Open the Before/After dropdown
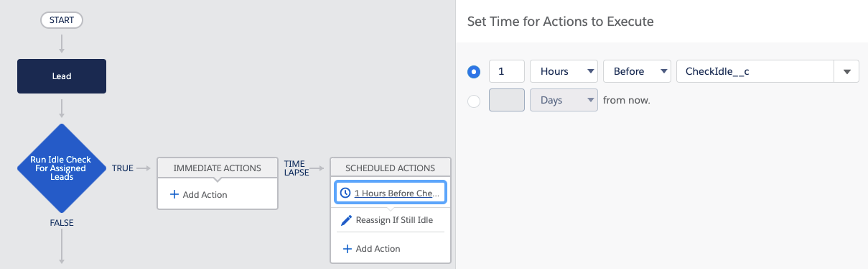Screen dimensions: 868x269 tap(638, 71)
